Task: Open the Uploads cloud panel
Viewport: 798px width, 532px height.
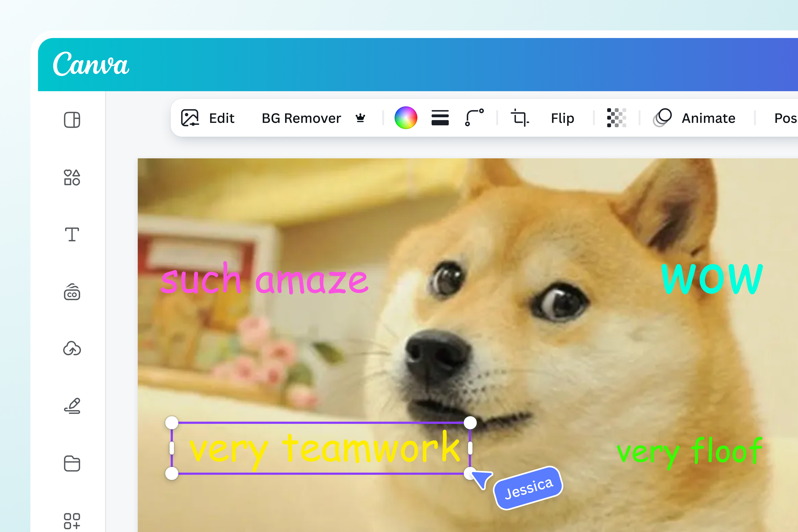Action: tap(72, 349)
